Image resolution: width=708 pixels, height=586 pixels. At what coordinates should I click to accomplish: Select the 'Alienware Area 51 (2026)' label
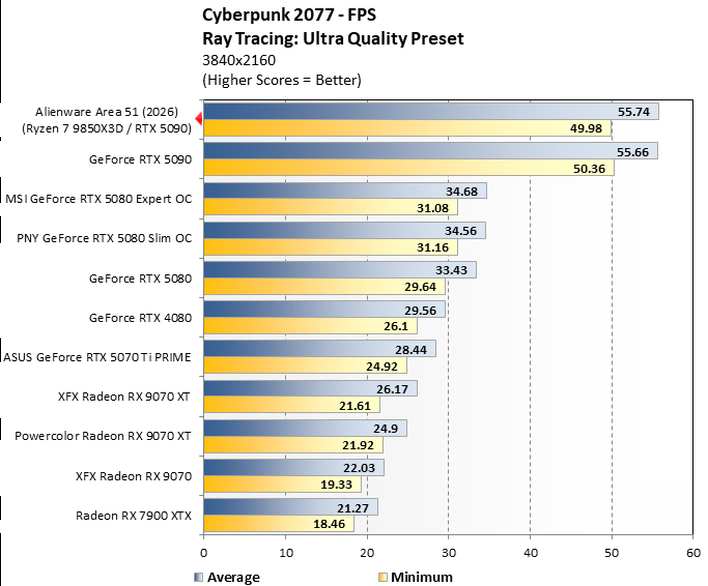[107, 112]
